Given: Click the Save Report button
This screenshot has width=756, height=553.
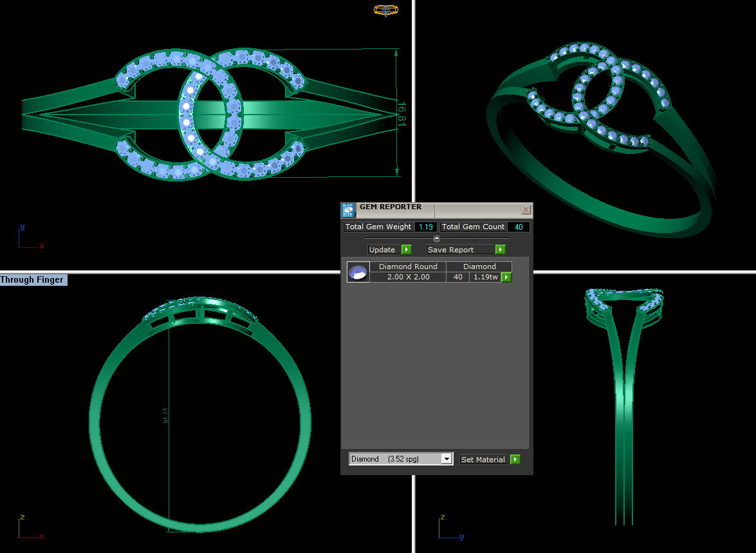Looking at the screenshot, I should point(461,250).
